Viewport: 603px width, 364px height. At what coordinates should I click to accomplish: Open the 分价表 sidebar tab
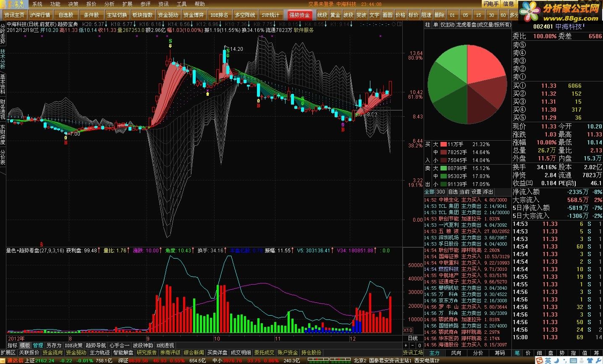click(3, 157)
